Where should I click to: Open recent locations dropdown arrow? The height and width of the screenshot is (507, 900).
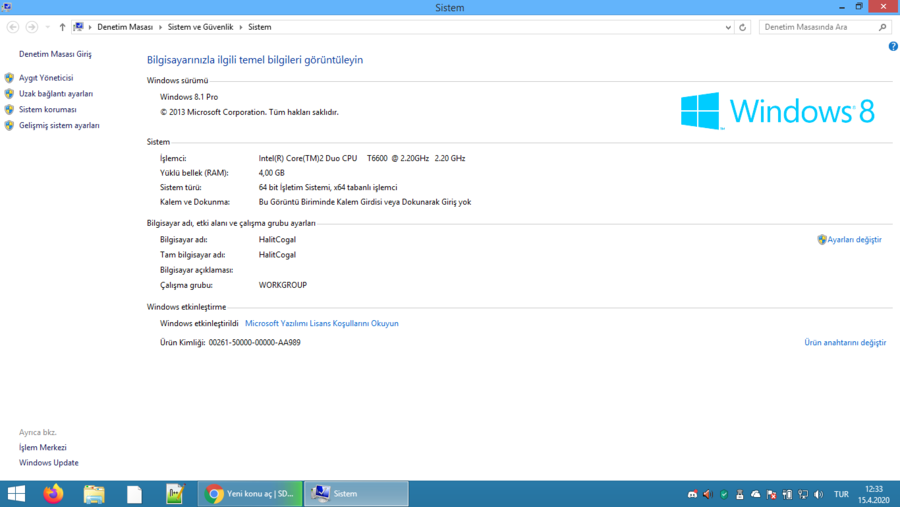point(48,27)
